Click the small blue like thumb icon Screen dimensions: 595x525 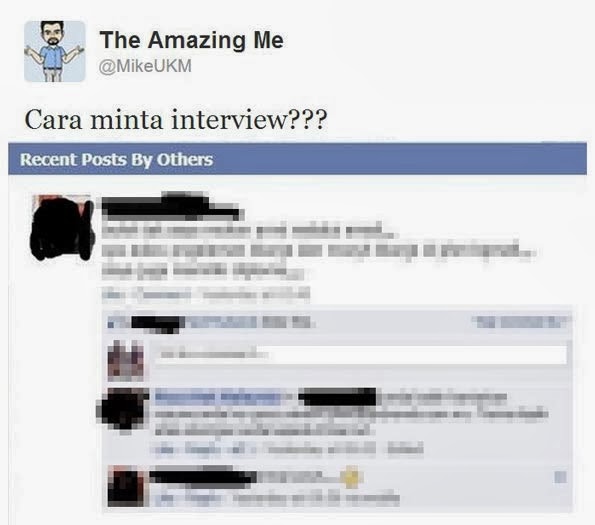point(111,324)
